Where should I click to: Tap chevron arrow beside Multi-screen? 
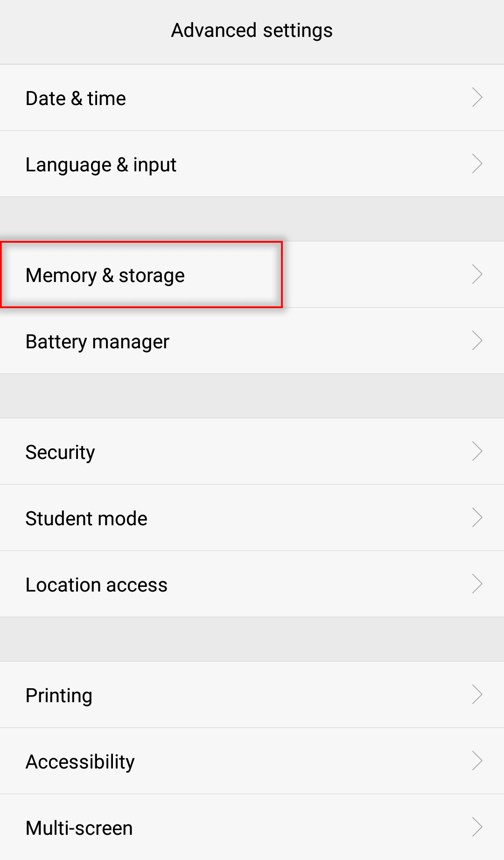pyautogui.click(x=477, y=827)
